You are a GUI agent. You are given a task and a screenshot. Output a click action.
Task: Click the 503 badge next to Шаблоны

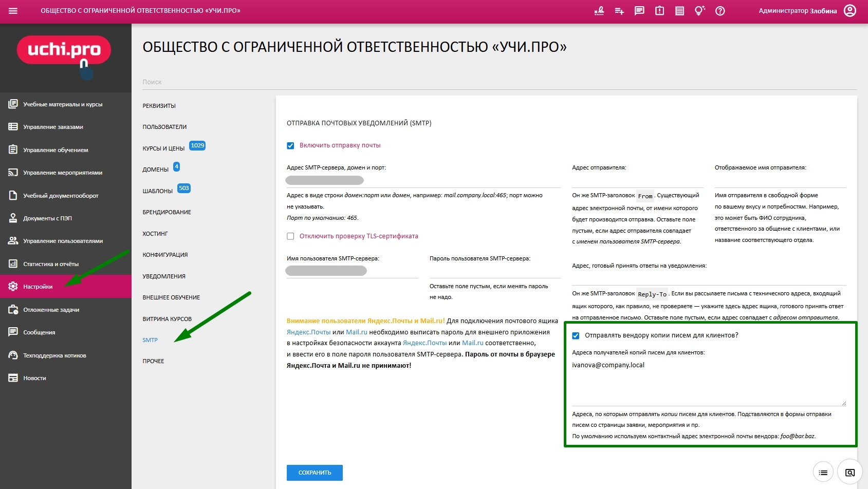184,189
